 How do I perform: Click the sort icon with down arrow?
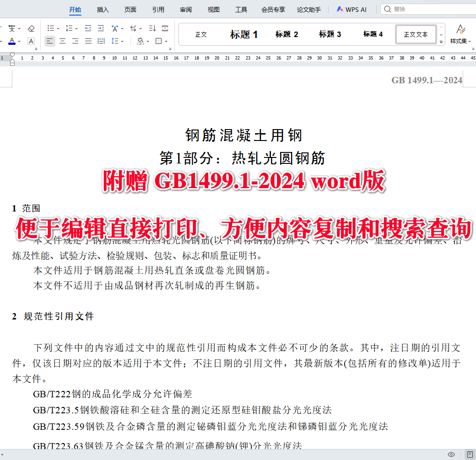tap(152, 28)
